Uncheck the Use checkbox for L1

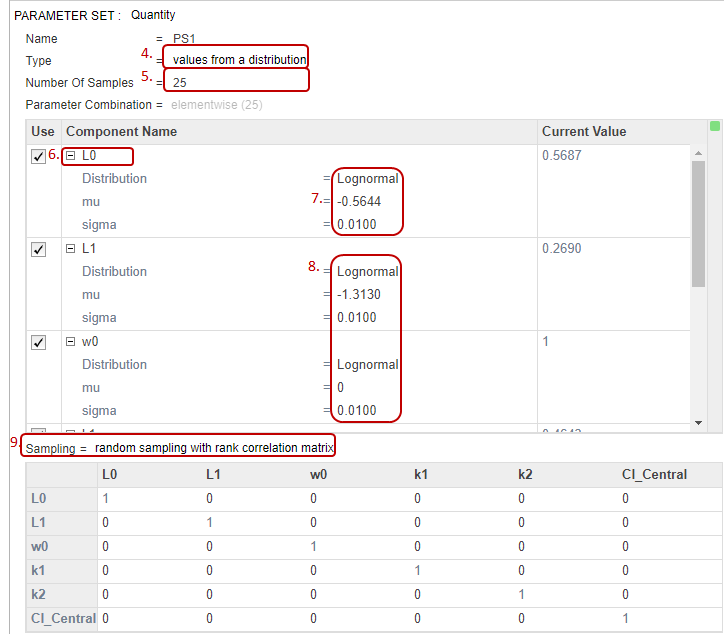[38, 249]
